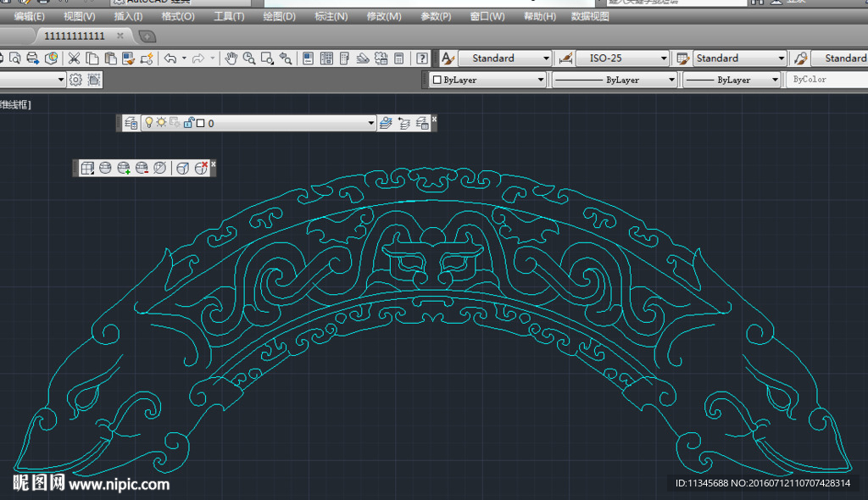Open the Text Style Standard dropdown
Image resolution: width=868 pixels, height=500 pixels.
pyautogui.click(x=504, y=58)
